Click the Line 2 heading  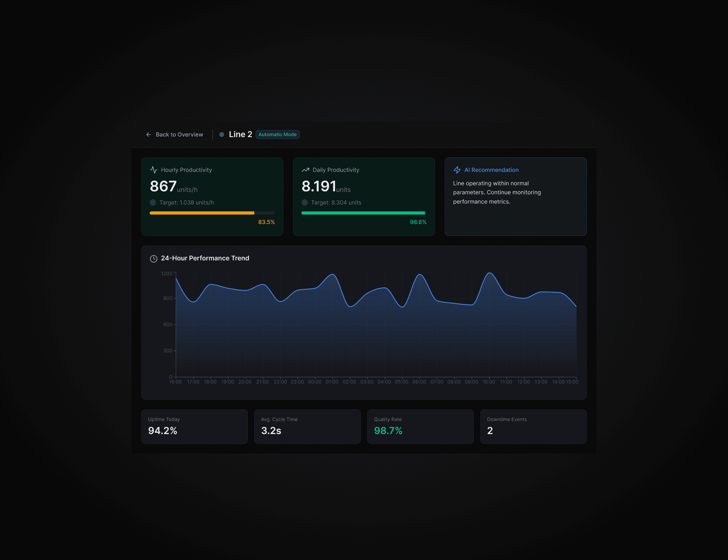coord(240,134)
